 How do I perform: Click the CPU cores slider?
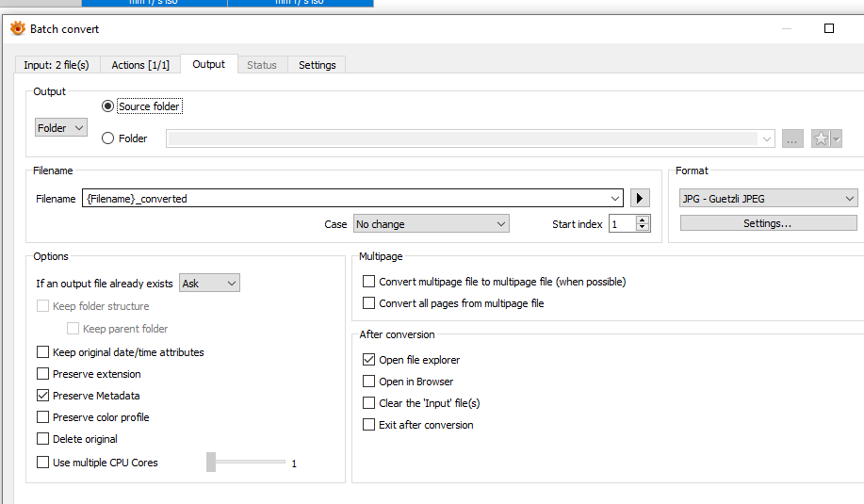point(247,463)
